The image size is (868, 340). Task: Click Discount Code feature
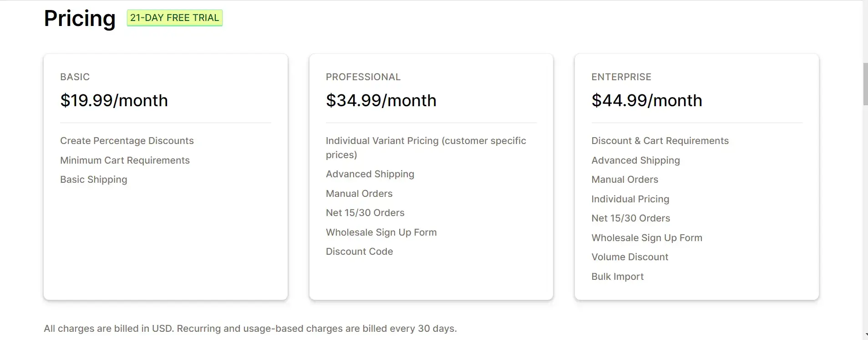point(360,252)
